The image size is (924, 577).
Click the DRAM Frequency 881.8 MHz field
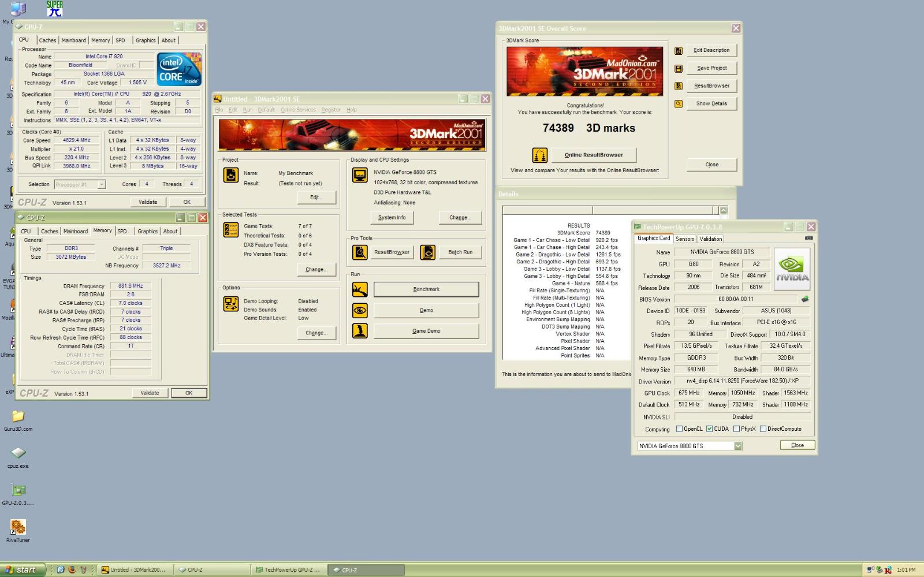tap(131, 286)
